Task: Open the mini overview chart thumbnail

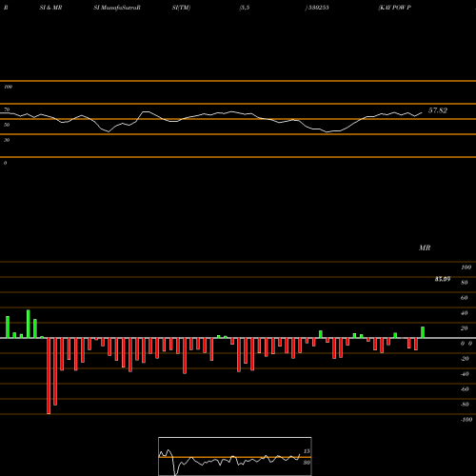Action: [x=235, y=456]
